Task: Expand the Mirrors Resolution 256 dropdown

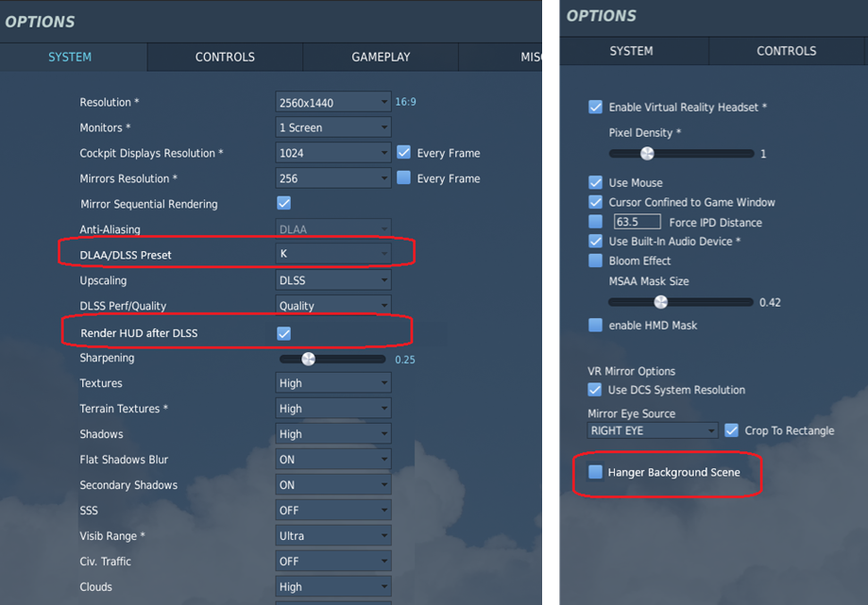Action: pos(333,178)
